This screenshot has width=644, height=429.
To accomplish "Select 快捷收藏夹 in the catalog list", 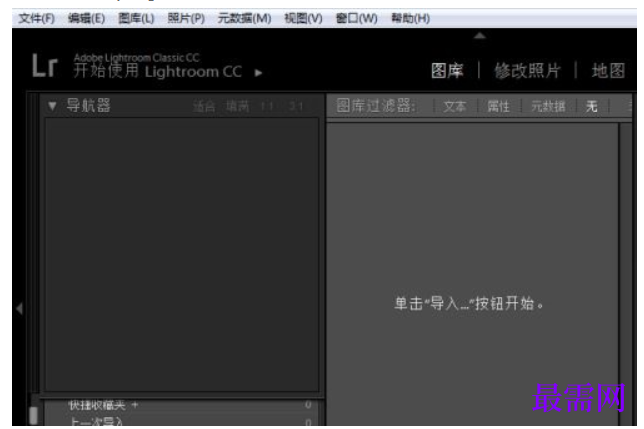I will click(97, 406).
